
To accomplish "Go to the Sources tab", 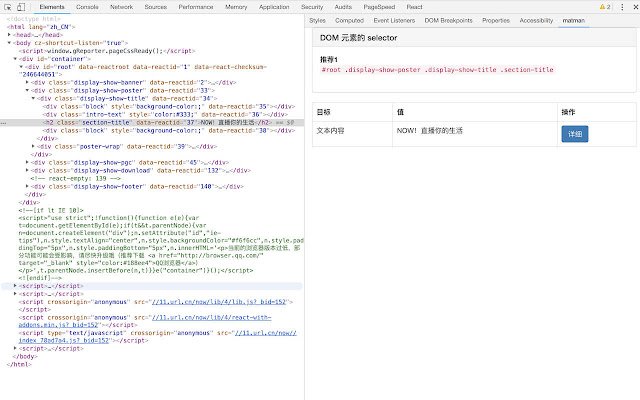I will pyautogui.click(x=156, y=7).
